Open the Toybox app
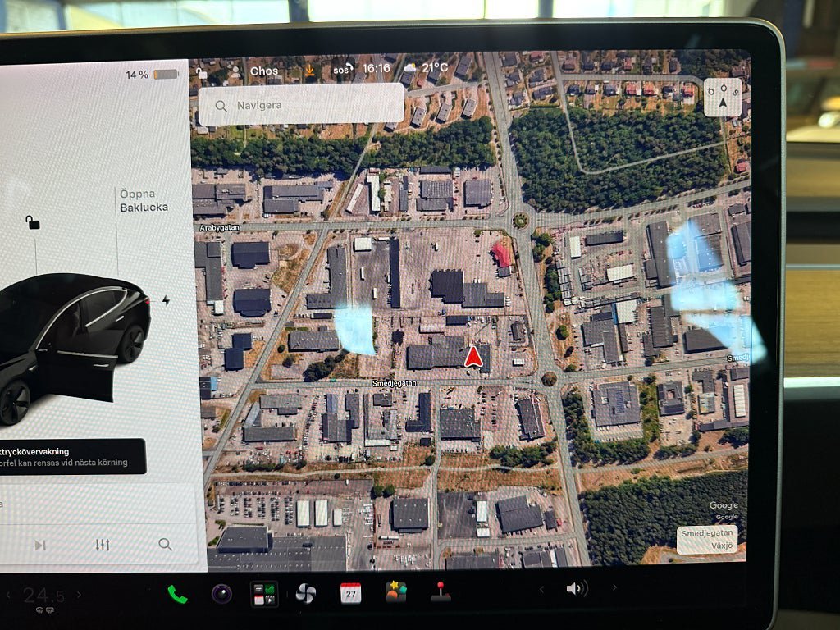 click(396, 592)
